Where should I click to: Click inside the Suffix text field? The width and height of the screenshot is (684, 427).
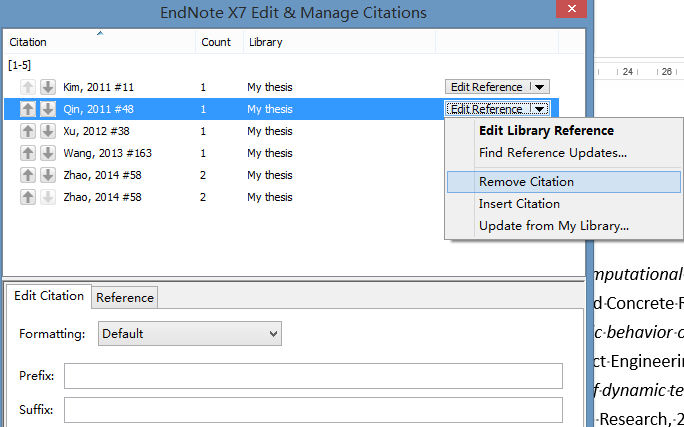[x=313, y=410]
